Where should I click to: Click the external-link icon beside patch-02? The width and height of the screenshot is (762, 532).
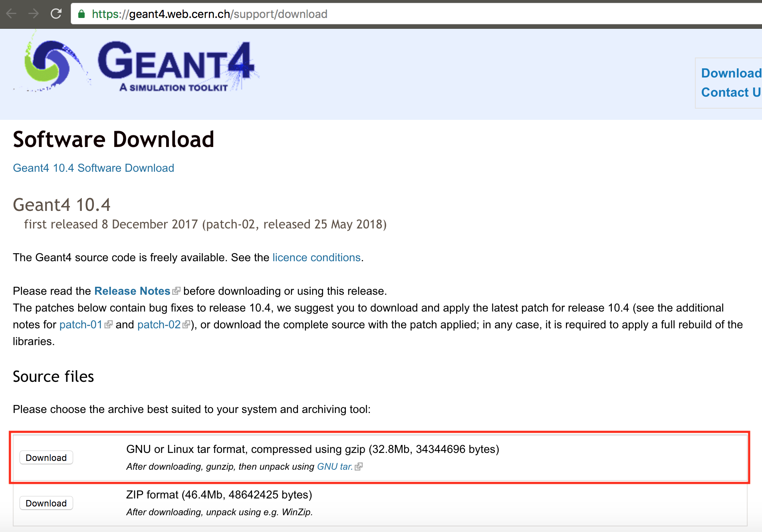pyautogui.click(x=187, y=325)
